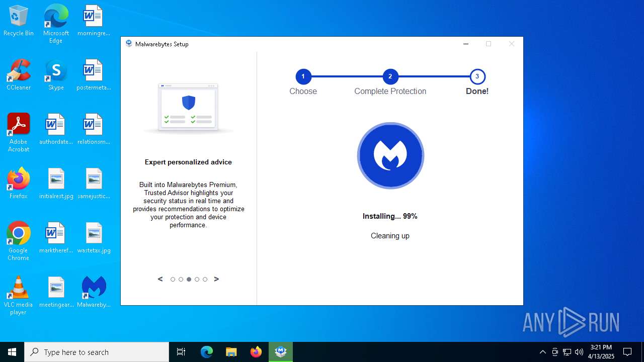Select the initialrest.jpg image file
Image resolution: width=644 pixels, height=362 pixels.
tap(56, 184)
